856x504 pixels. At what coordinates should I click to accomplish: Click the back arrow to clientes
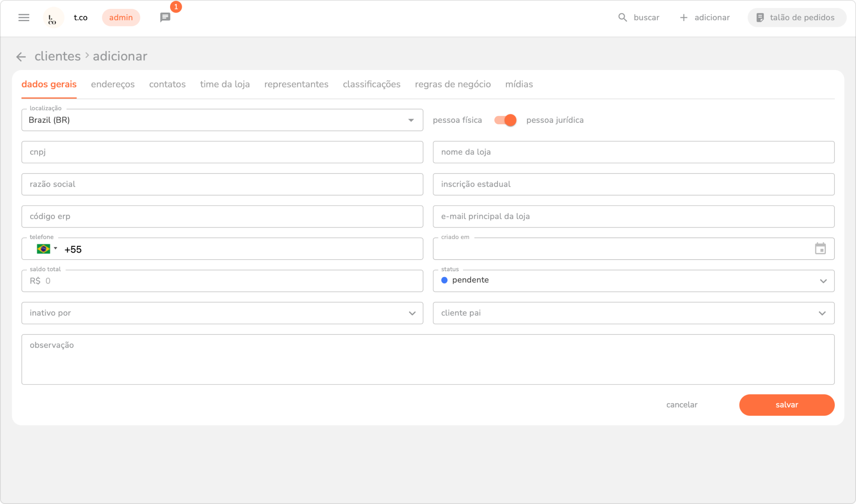[21, 56]
